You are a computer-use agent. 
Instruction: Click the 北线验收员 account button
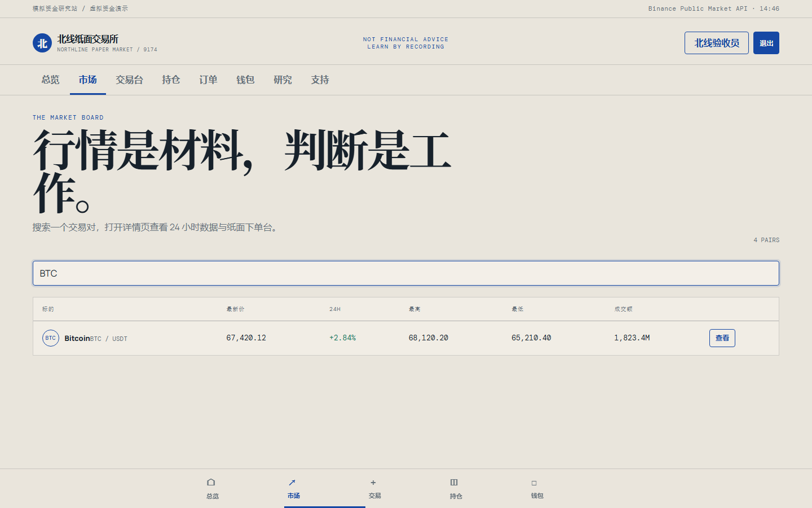pyautogui.click(x=717, y=43)
